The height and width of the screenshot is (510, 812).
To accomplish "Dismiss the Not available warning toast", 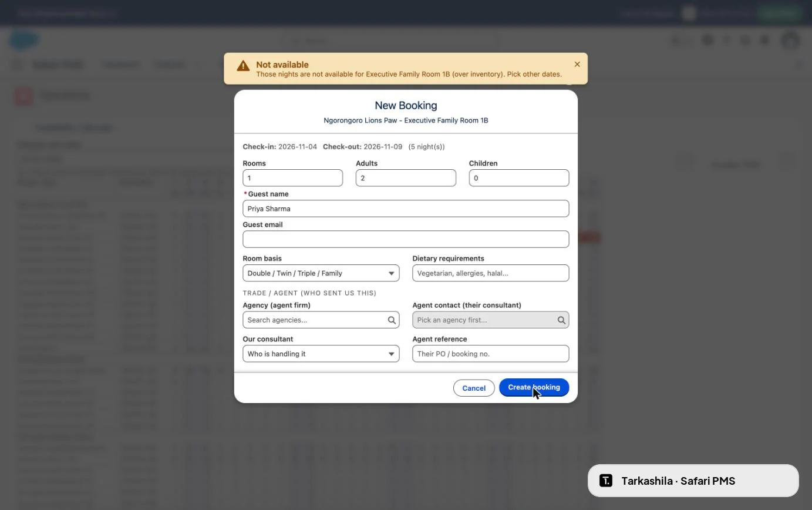I will pyautogui.click(x=577, y=64).
